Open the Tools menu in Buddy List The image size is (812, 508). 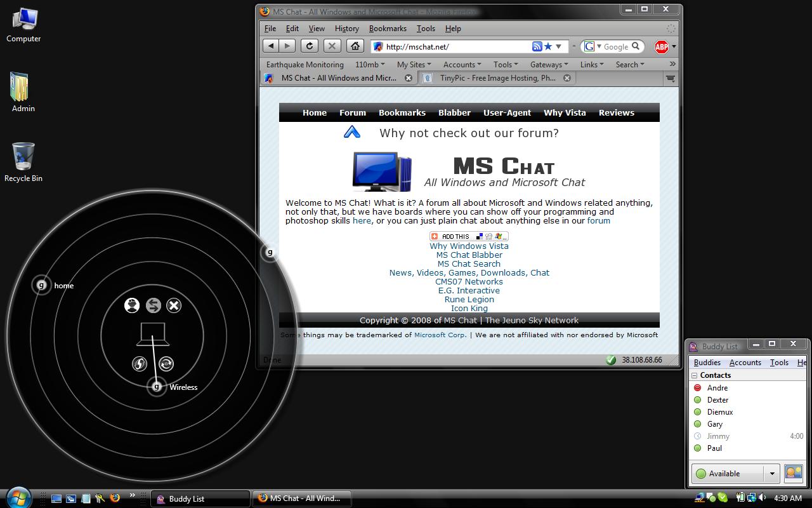click(779, 363)
